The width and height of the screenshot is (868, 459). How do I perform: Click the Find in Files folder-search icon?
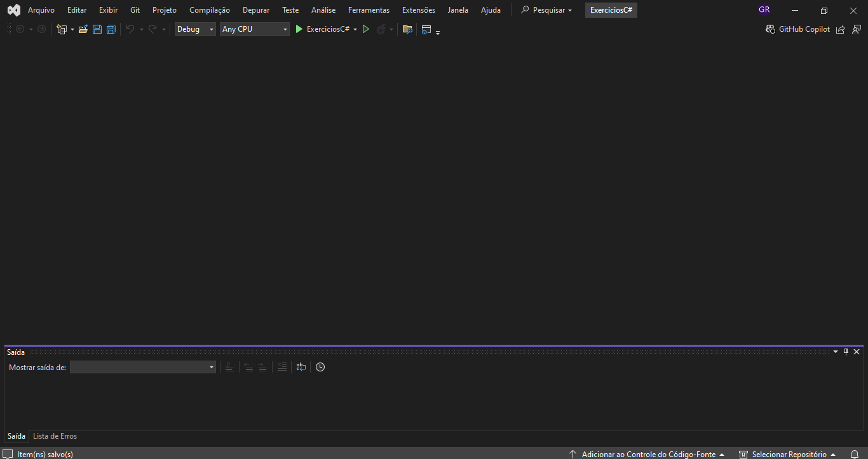point(408,29)
